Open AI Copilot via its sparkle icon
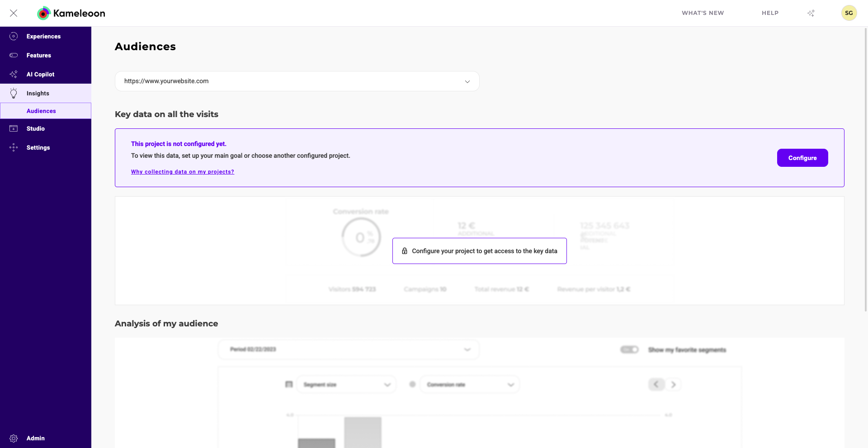 click(14, 74)
